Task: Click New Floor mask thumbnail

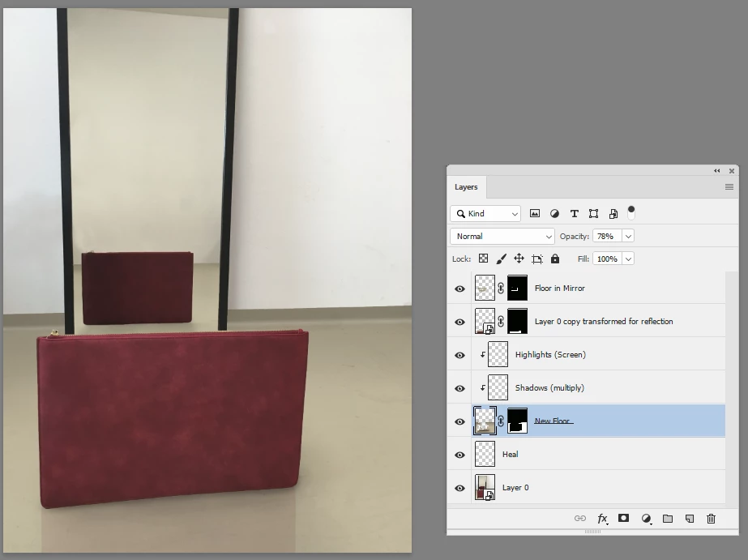Action: [x=517, y=421]
